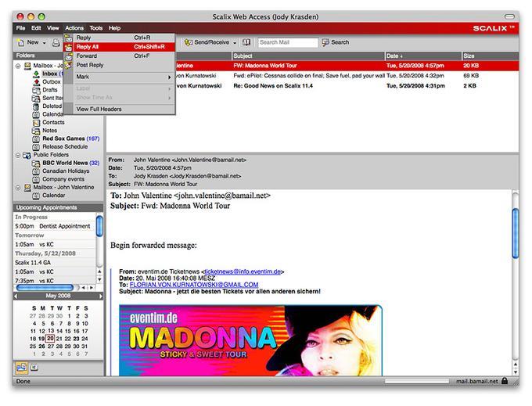Screen dimensions: 532x406
Task: Click the security padlock icon in status bar
Action: point(505,380)
